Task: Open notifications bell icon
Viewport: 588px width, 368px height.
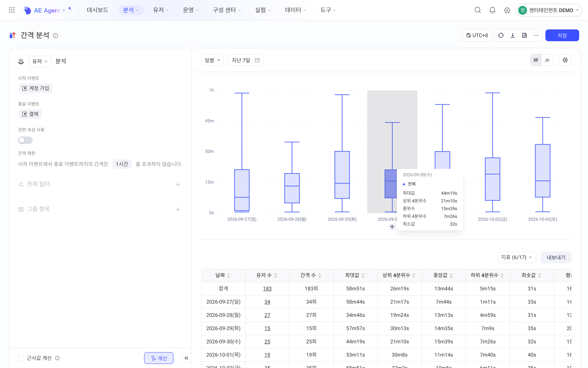Action: [x=492, y=10]
